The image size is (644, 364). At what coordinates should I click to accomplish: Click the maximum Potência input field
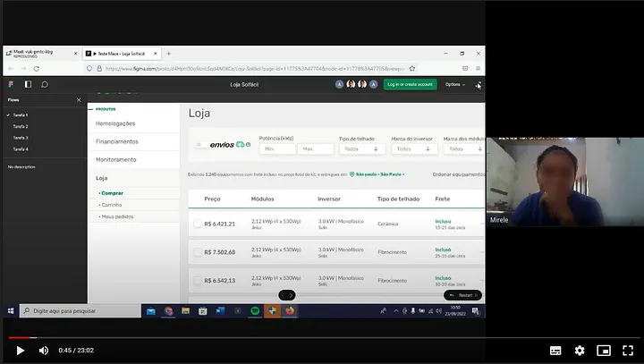(x=316, y=149)
